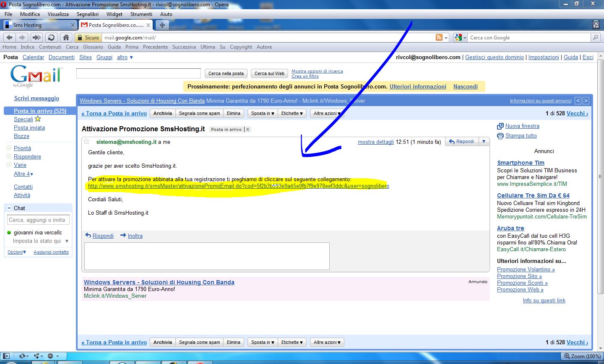This screenshot has width=604, height=364.
Task: Click the Opera Link sync status icon
Action: point(23,356)
